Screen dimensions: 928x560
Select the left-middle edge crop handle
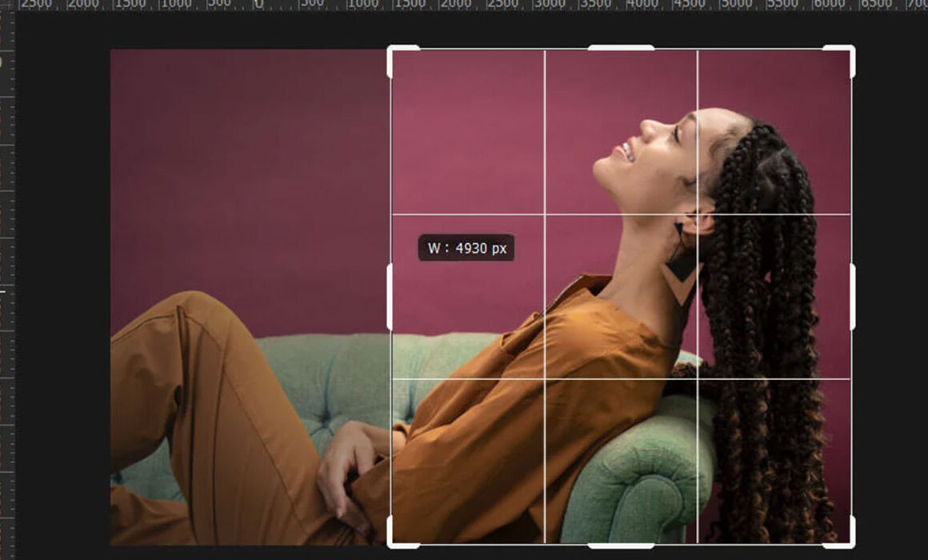click(390, 297)
